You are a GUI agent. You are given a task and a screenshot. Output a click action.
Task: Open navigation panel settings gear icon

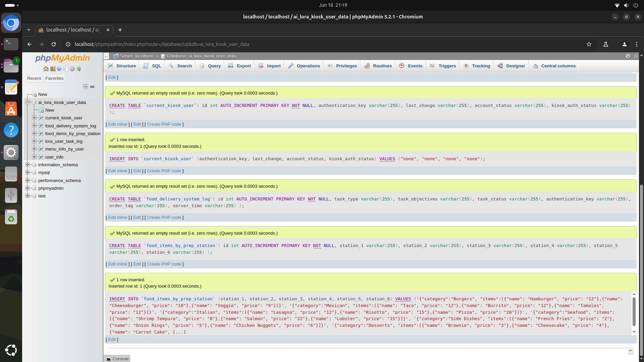click(72, 69)
